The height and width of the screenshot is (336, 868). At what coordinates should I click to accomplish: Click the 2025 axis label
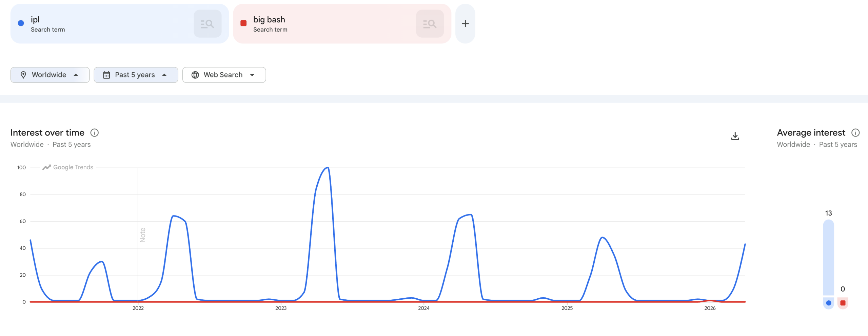click(567, 308)
